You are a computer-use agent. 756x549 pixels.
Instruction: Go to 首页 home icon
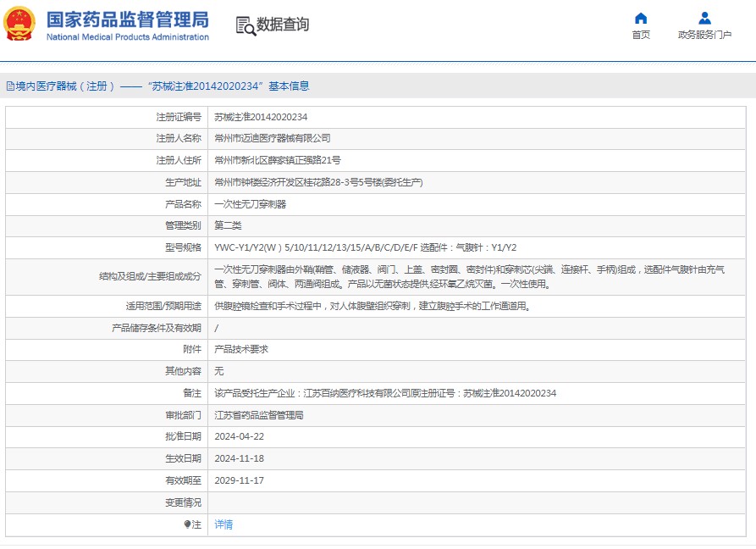click(641, 19)
